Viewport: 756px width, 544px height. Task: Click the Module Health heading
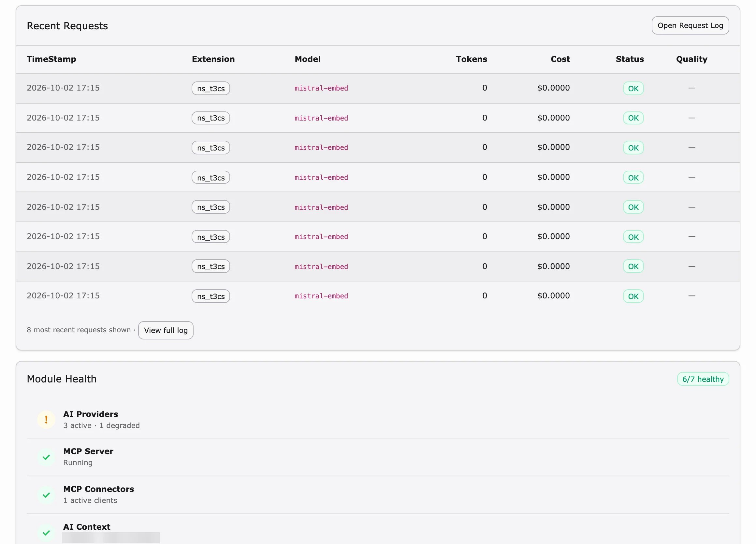(62, 379)
